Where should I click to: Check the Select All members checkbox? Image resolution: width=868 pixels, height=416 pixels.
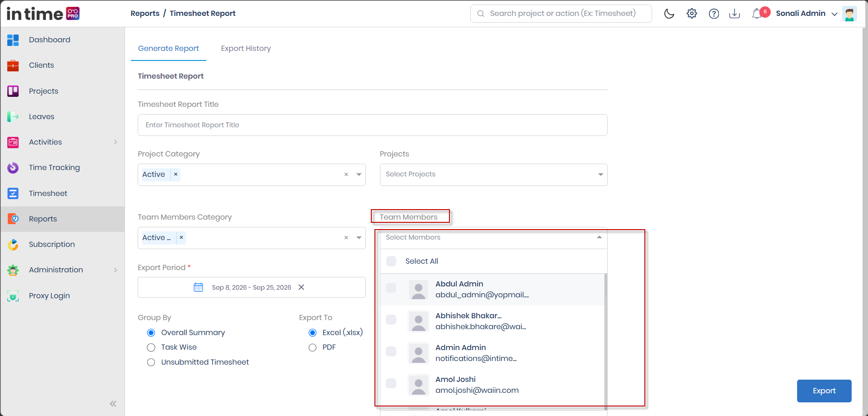391,261
